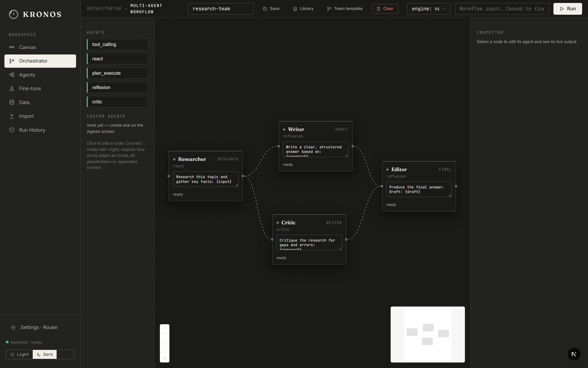Image resolution: width=588 pixels, height=368 pixels.
Task: Edit the Researcher node prompt textarea
Action: point(206,179)
